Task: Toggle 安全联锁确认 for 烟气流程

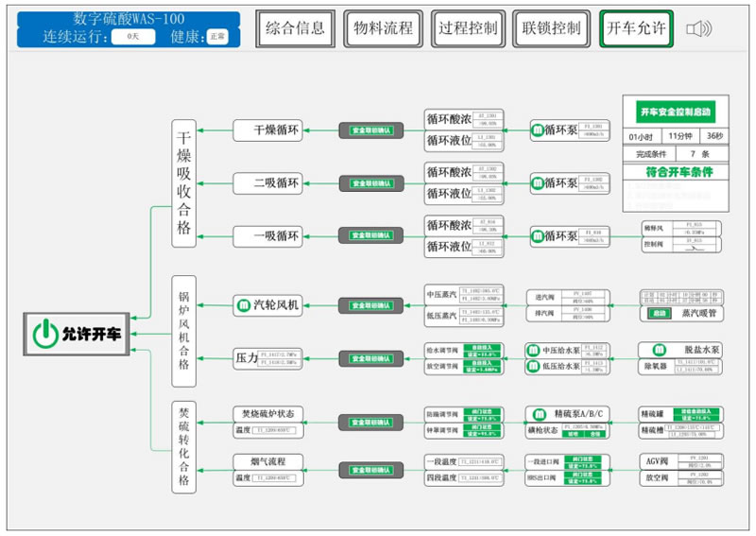Action: coord(371,470)
